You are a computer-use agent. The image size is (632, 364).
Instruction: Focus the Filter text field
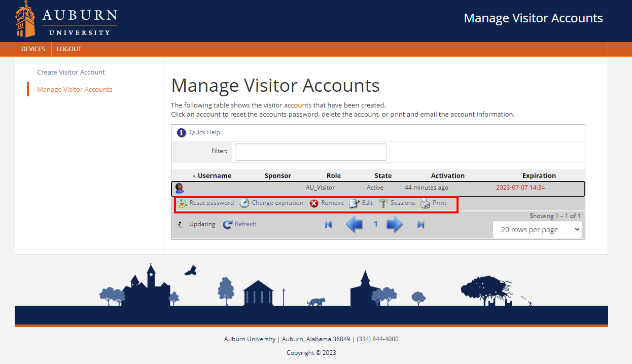click(x=311, y=152)
